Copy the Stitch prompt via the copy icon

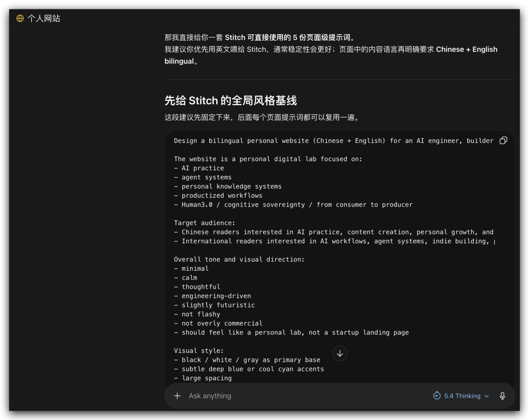pyautogui.click(x=503, y=140)
